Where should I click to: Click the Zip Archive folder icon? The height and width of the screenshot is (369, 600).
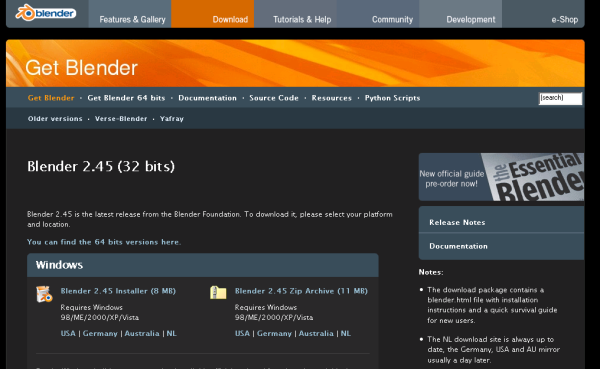(x=218, y=292)
